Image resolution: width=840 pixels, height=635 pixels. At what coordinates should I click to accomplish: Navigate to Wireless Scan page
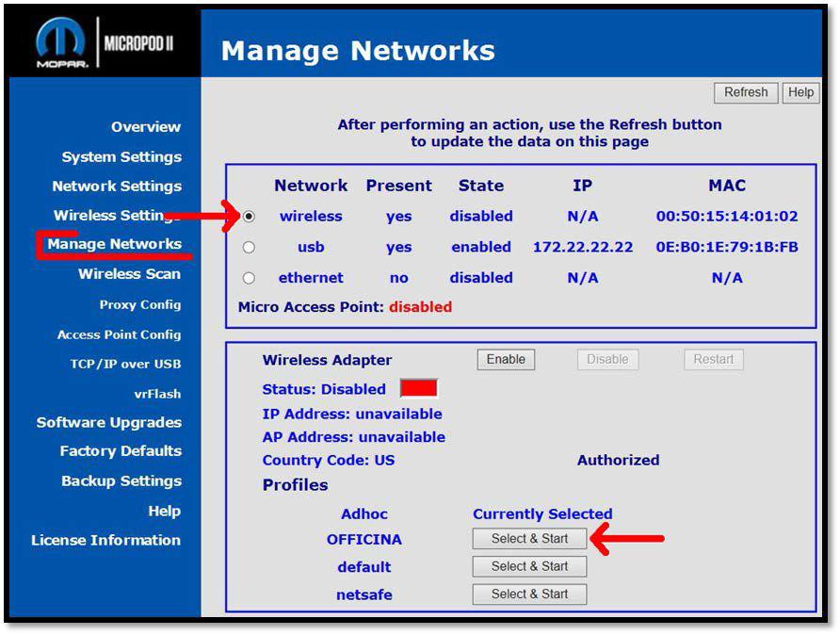click(129, 274)
